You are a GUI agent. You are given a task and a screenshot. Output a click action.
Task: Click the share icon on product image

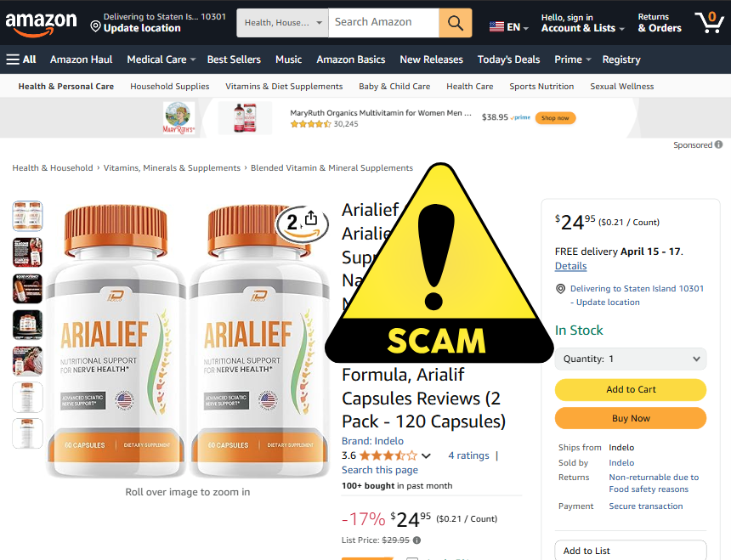[311, 218]
